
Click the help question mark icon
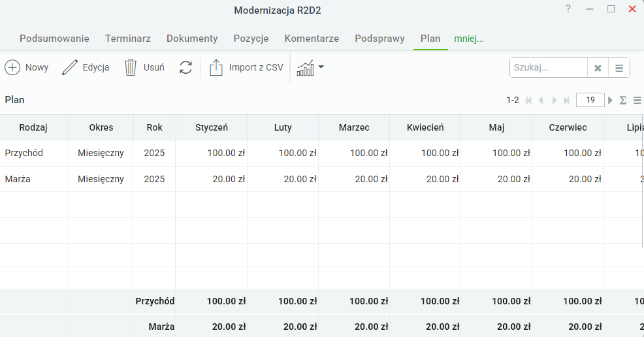click(x=568, y=8)
